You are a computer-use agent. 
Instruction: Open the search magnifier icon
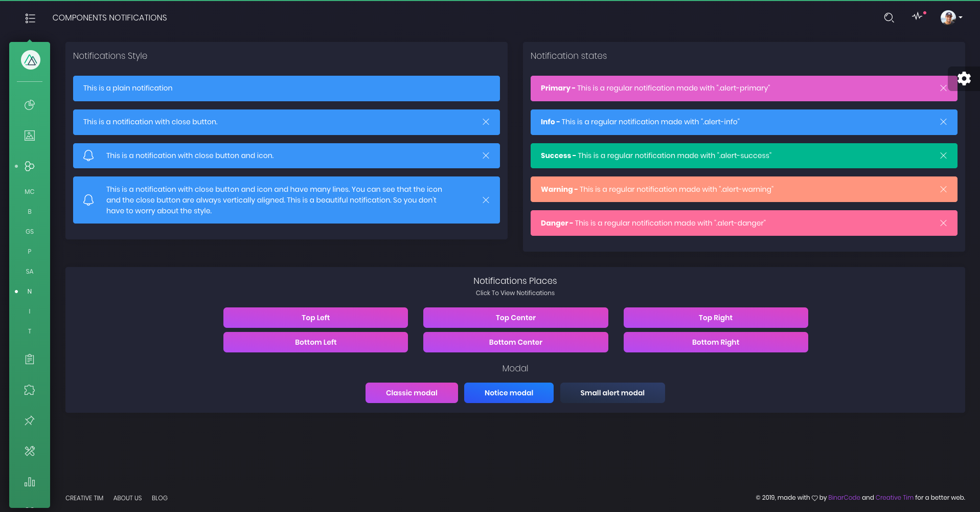click(x=889, y=18)
